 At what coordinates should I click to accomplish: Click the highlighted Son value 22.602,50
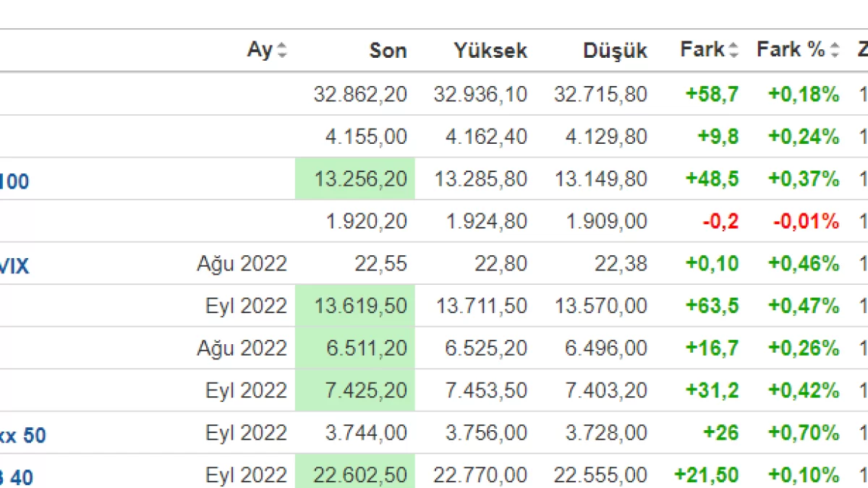(360, 475)
